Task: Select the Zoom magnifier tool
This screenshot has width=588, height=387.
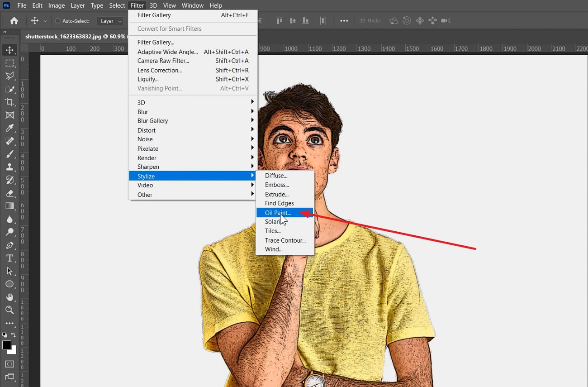Action: [x=9, y=310]
